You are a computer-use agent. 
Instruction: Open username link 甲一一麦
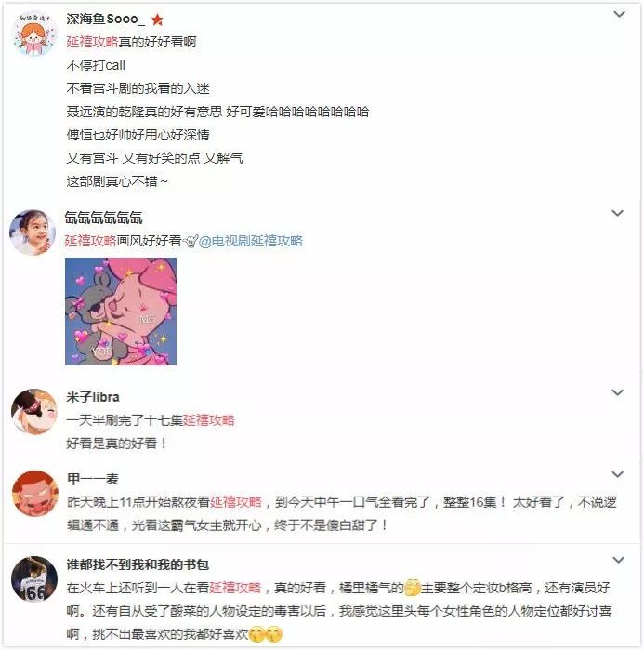click(93, 479)
